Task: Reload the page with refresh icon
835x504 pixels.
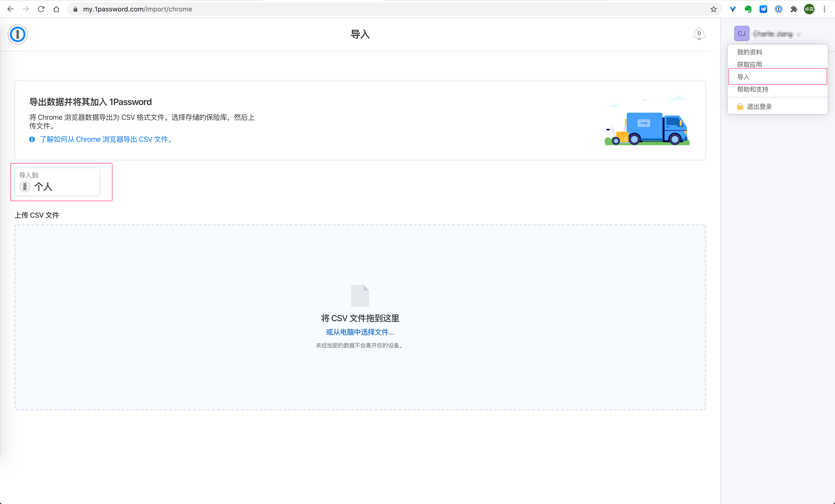Action: tap(41, 9)
